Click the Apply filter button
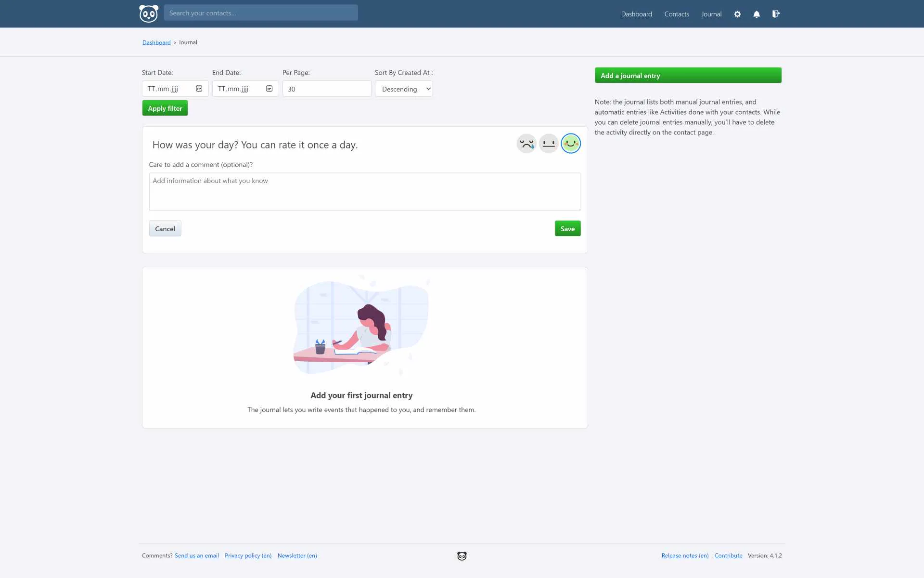 (165, 108)
